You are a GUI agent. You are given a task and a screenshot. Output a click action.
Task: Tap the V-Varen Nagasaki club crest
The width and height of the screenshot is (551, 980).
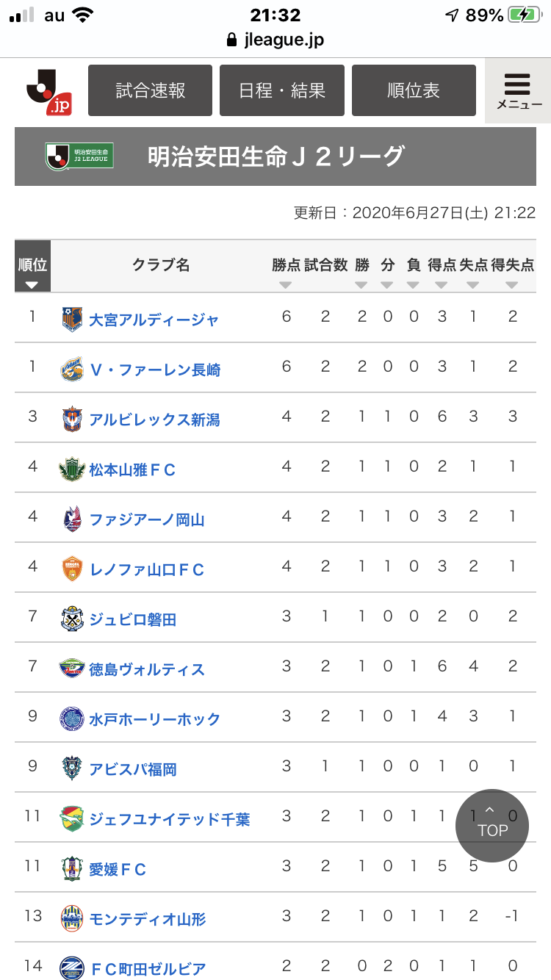click(x=72, y=370)
